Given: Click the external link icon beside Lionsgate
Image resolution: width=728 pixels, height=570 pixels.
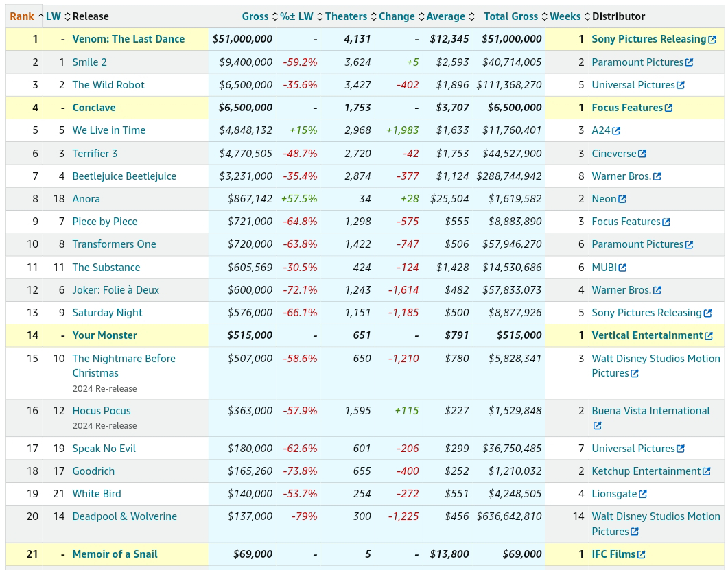Looking at the screenshot, I should 642,494.
